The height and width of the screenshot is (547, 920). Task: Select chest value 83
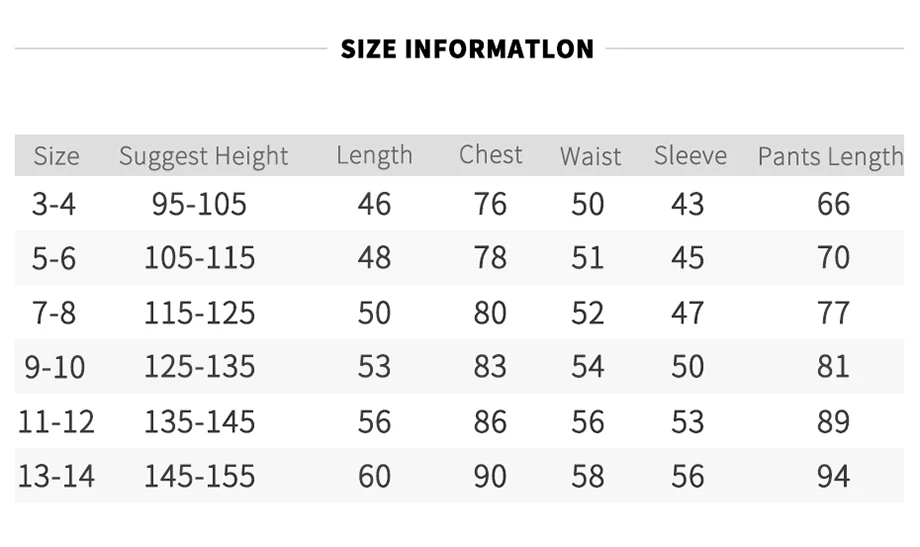point(491,366)
